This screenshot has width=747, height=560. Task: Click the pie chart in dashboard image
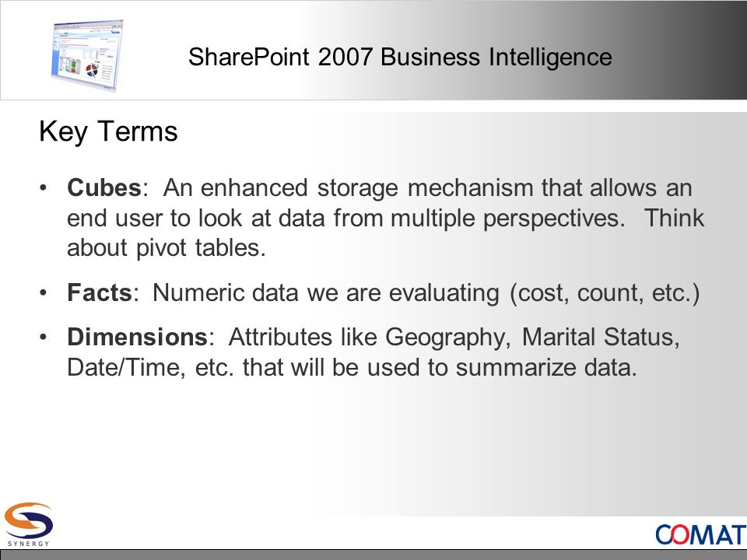pos(92,71)
